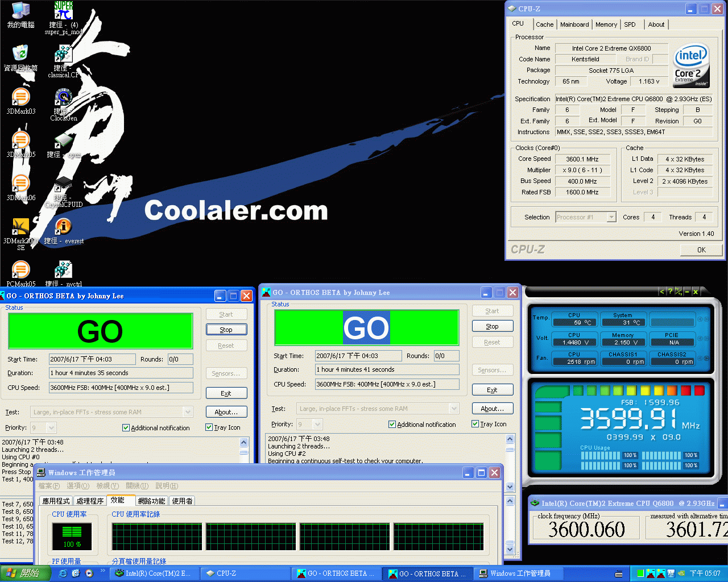728x582 pixels.
Task: Click Exit in the right ORTHOS window
Action: click(492, 390)
